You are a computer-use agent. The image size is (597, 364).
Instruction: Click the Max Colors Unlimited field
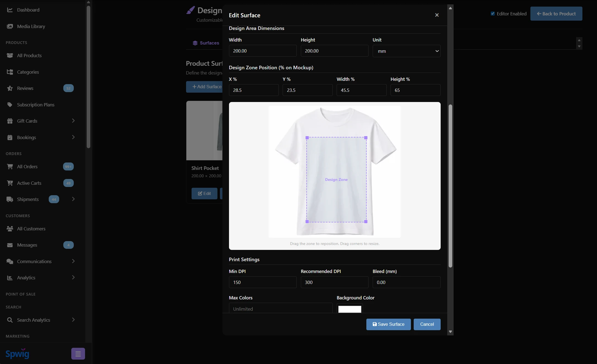(281, 308)
